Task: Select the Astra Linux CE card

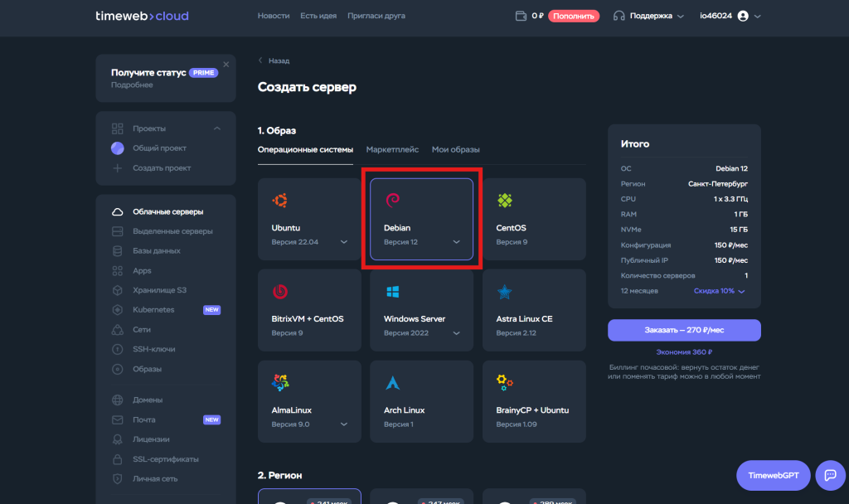Action: pos(534,310)
